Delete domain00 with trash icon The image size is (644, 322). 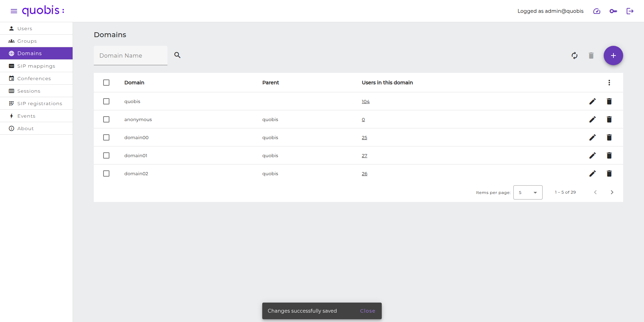coord(609,137)
